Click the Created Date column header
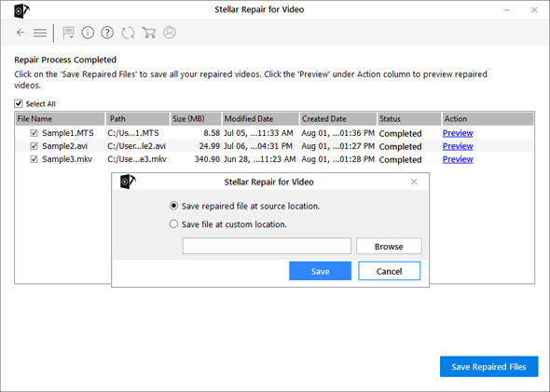The height and width of the screenshot is (392, 550). tap(338, 119)
